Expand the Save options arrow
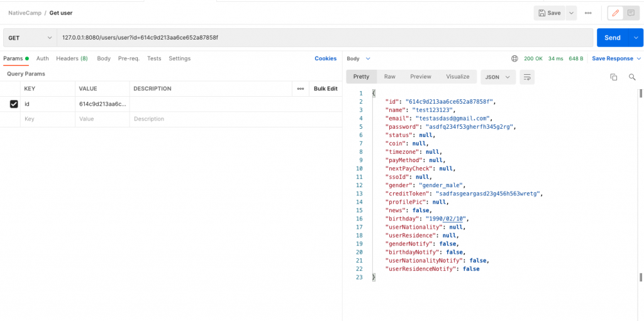This screenshot has height=321, width=644. point(571,13)
